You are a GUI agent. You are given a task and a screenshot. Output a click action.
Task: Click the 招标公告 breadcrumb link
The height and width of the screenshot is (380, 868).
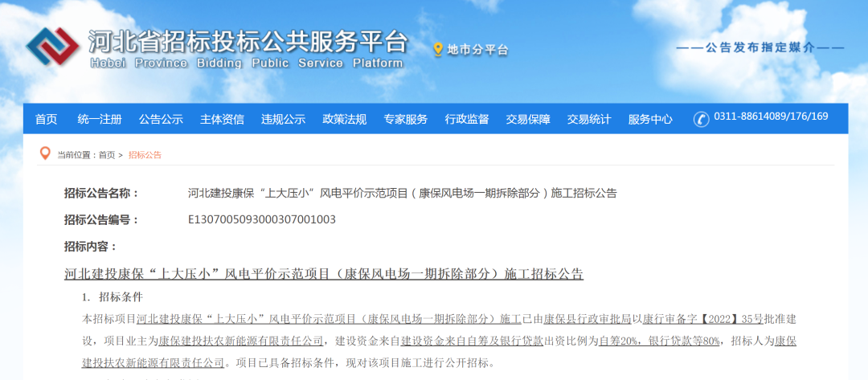pos(145,155)
